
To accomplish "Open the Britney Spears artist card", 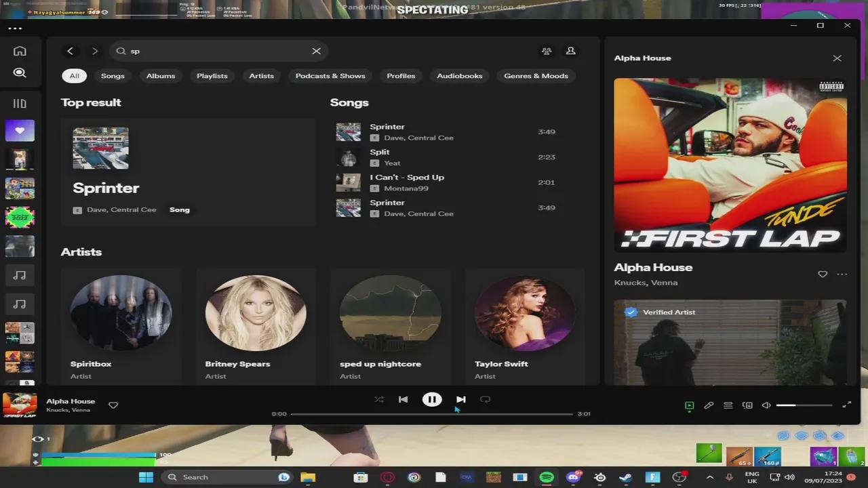I will [x=256, y=327].
